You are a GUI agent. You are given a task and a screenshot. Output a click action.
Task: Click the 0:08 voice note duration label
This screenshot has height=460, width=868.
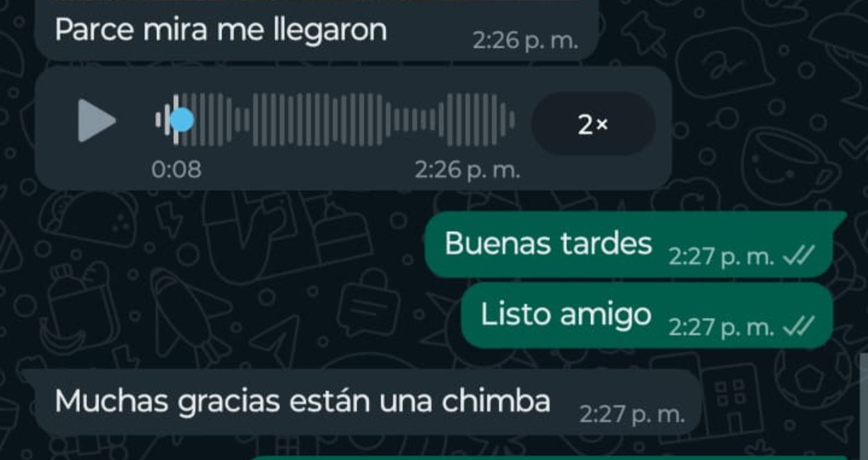(176, 169)
